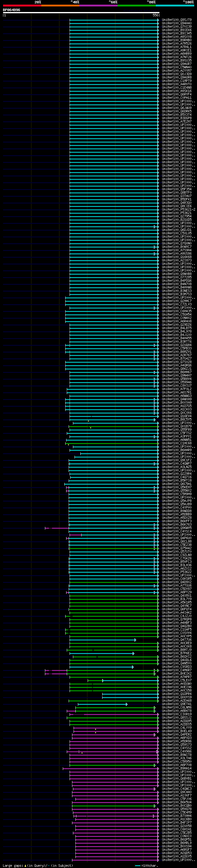Open hit UniRef100_Q9SJT9
Image resolution: width=197 pixels, height=868 pixels.
click(x=177, y=20)
